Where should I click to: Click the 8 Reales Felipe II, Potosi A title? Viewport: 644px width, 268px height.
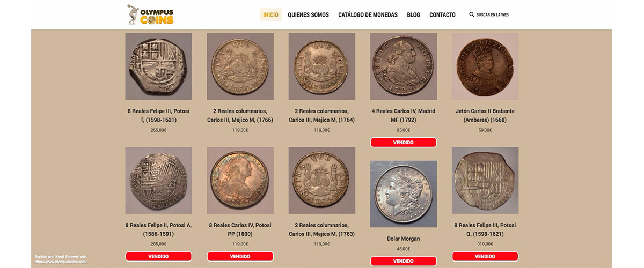point(158,229)
